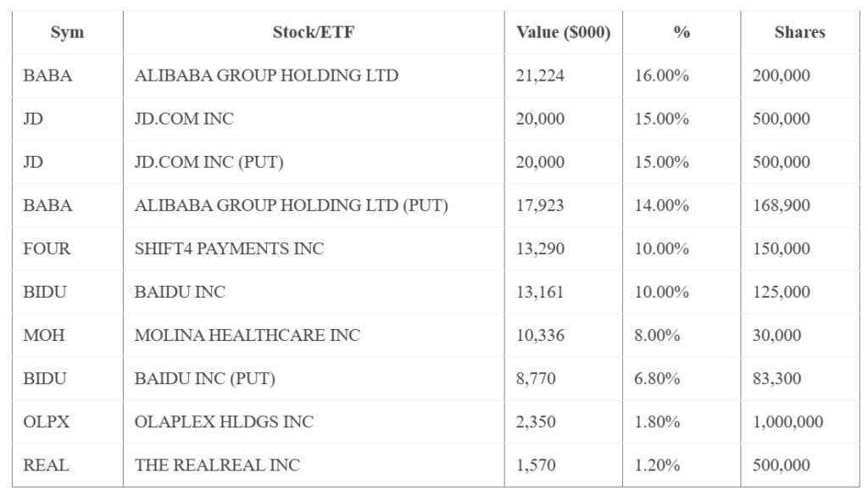This screenshot has width=868, height=496.
Task: Select BAIDU INC (PUT) stock name
Action: pos(204,378)
